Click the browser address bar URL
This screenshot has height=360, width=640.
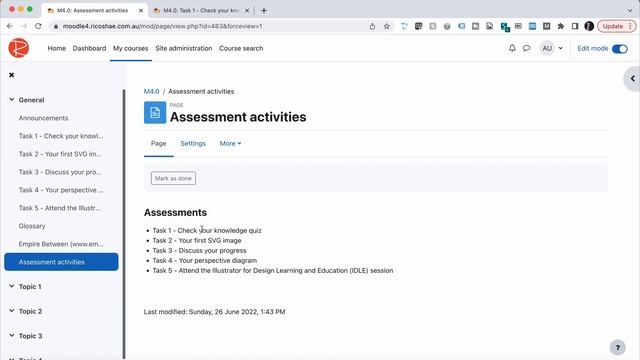click(x=162, y=26)
